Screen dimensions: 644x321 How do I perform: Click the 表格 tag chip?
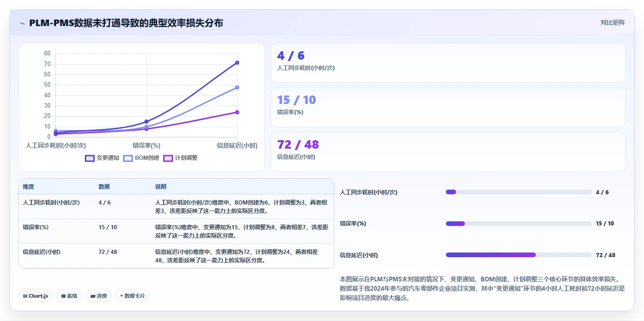(69, 296)
